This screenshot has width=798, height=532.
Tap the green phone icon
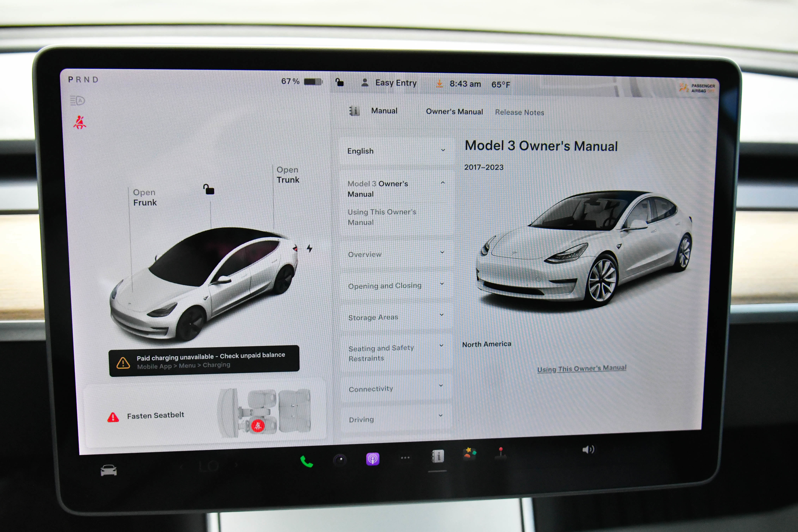306,461
